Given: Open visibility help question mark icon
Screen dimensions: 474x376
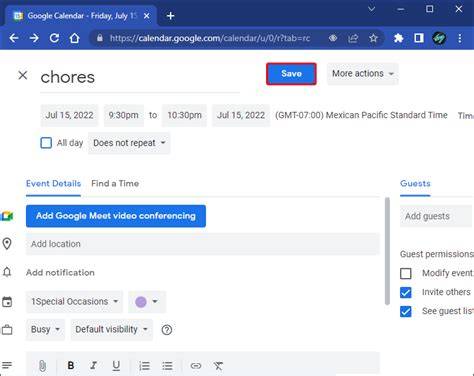Looking at the screenshot, I should 167,330.
